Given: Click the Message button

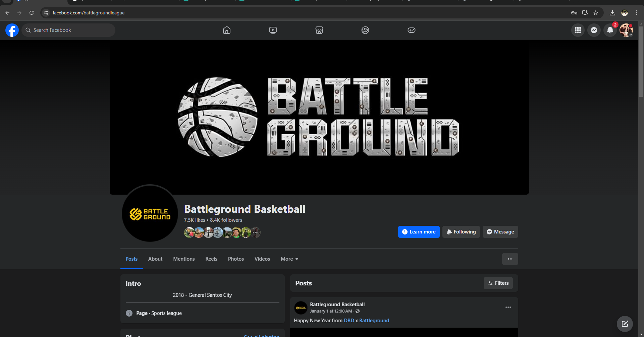Looking at the screenshot, I should 500,232.
